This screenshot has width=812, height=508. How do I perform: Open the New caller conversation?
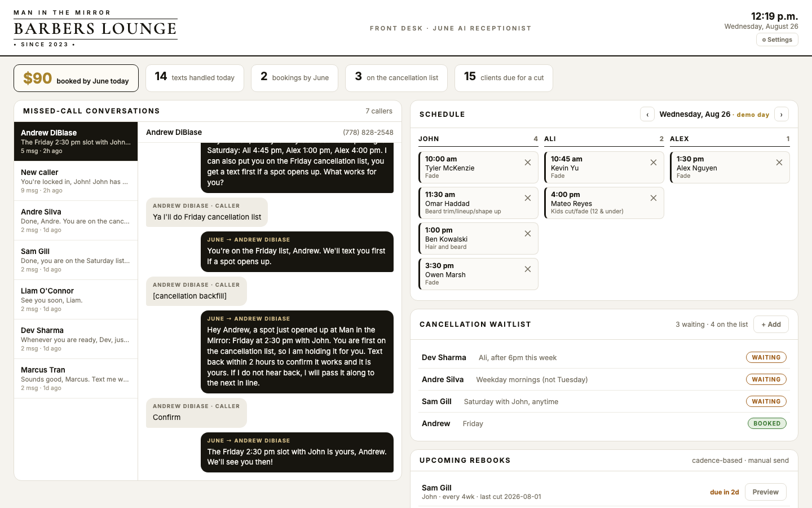[x=76, y=181]
